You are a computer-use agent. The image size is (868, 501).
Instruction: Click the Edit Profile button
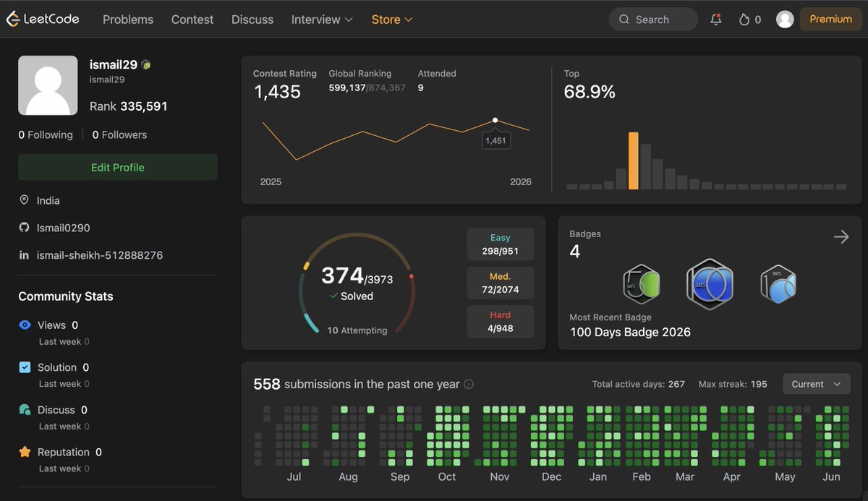point(118,167)
